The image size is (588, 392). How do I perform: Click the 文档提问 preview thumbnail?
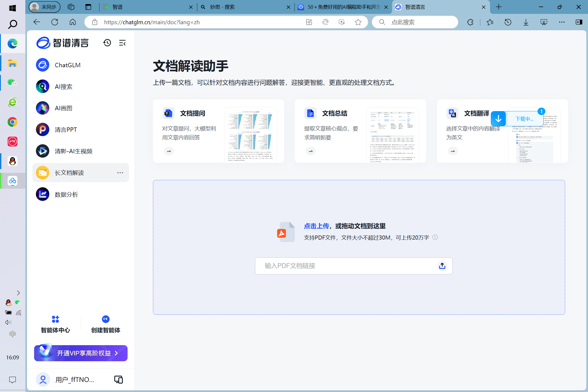point(251,135)
